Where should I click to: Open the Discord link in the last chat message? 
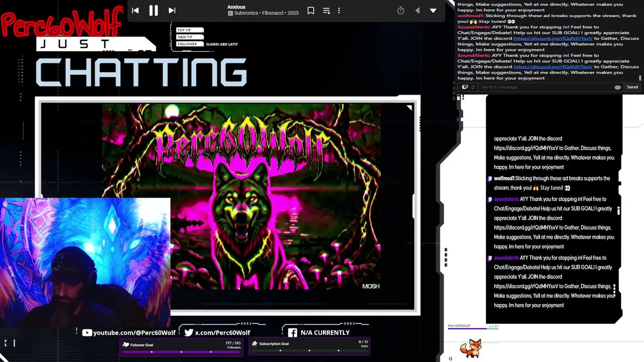coord(553,67)
